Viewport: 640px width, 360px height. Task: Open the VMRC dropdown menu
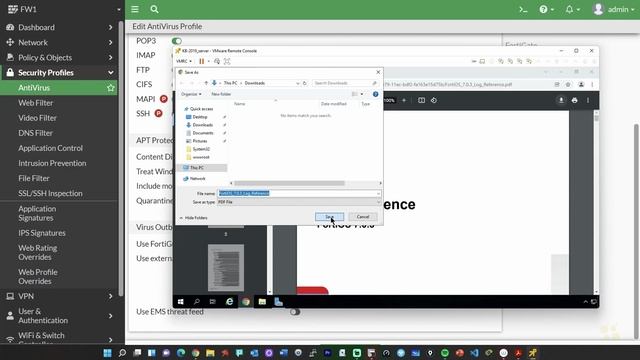coord(184,61)
